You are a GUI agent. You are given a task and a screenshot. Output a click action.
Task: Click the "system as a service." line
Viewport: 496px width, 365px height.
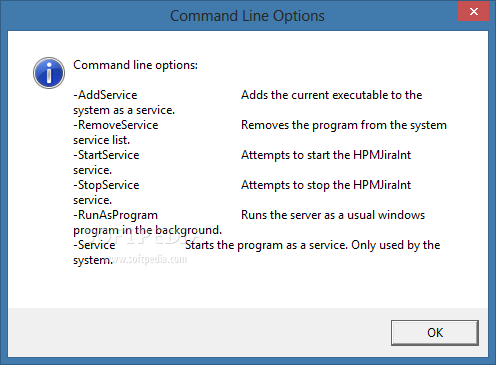(124, 110)
